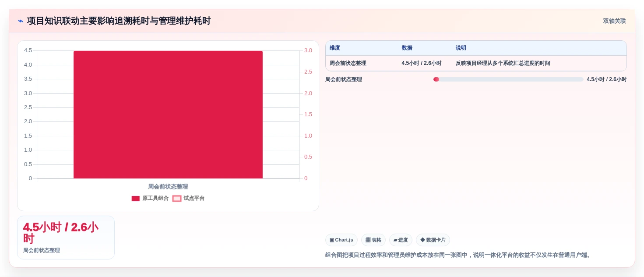This screenshot has height=277, width=644.
Task: Click the 3.0 tick on the right axis
Action: [x=308, y=50]
